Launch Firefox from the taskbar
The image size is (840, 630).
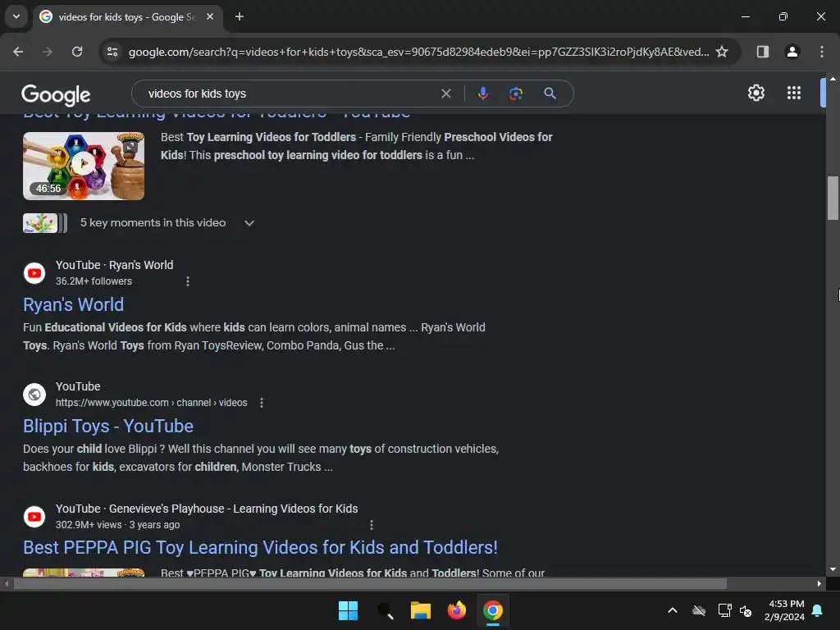tap(456, 610)
